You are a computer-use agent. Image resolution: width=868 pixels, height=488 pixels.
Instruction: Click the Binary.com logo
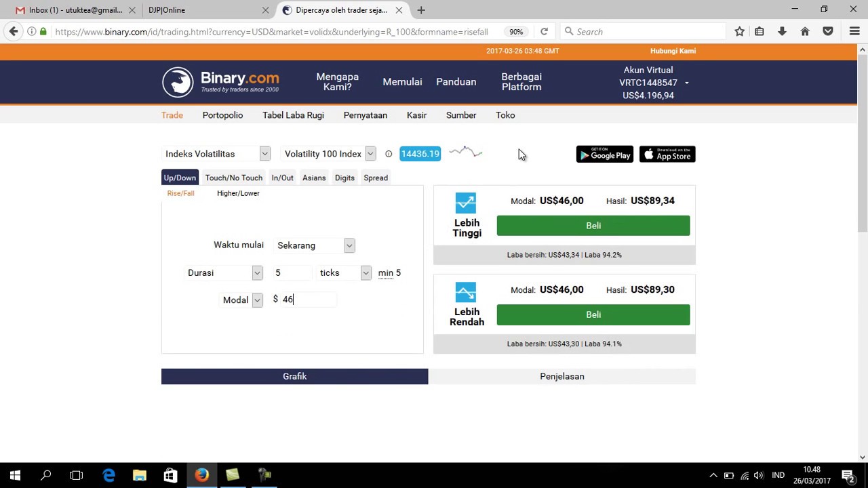coord(220,82)
